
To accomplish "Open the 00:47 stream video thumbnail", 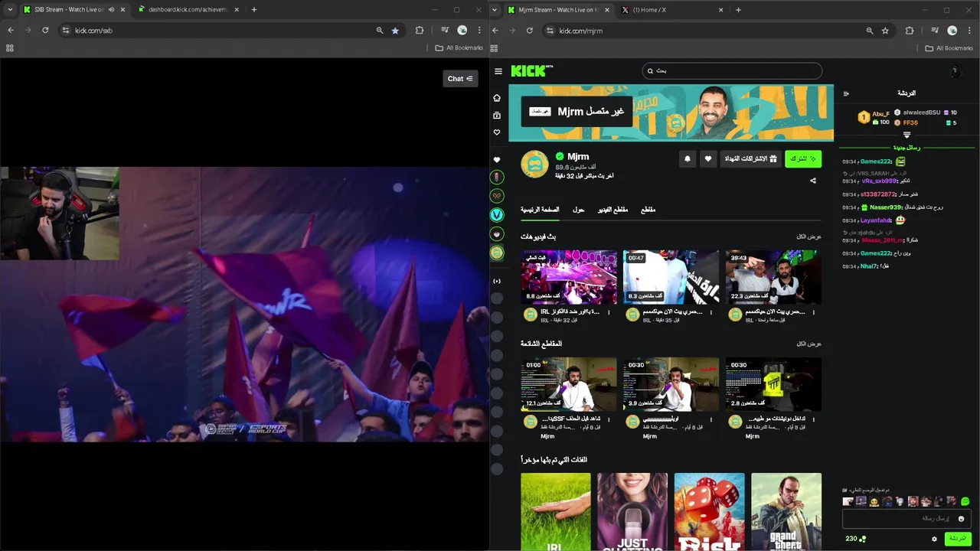I will coord(671,277).
